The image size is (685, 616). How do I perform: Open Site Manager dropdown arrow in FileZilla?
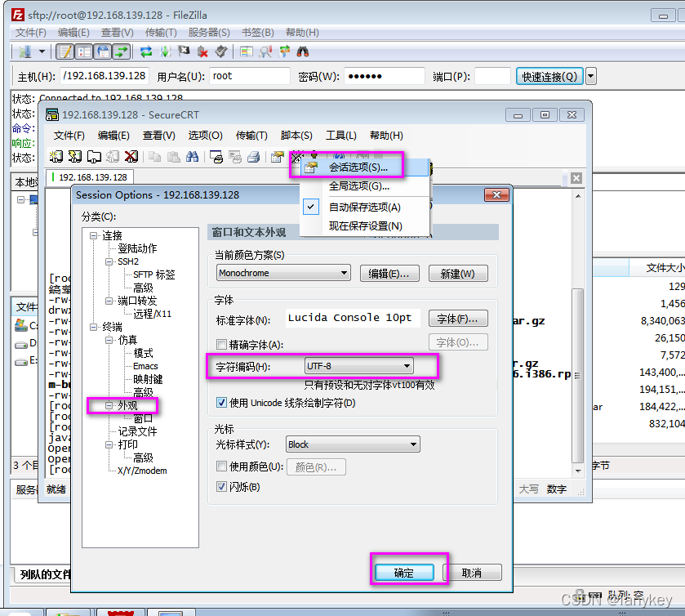pos(42,51)
